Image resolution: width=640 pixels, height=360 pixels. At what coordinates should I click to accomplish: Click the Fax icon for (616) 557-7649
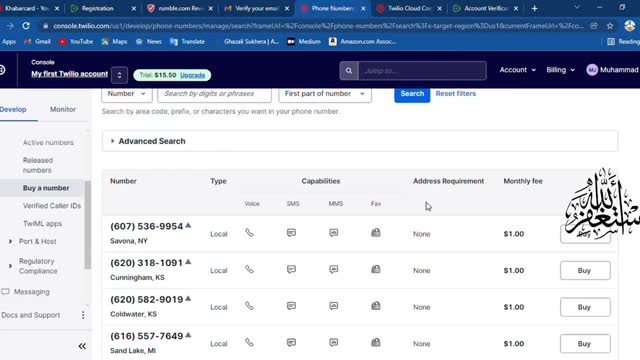[376, 342]
